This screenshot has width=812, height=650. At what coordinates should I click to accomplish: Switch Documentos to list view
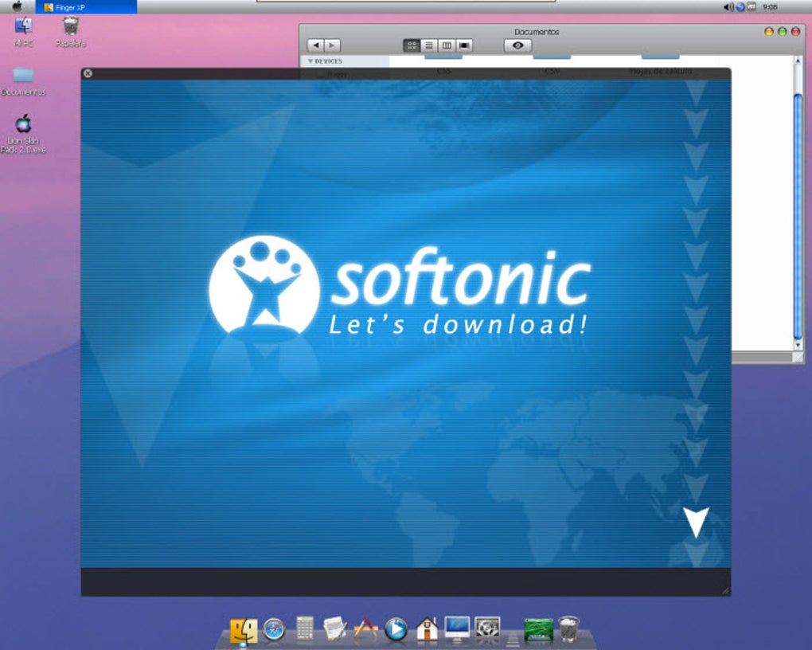pyautogui.click(x=429, y=45)
